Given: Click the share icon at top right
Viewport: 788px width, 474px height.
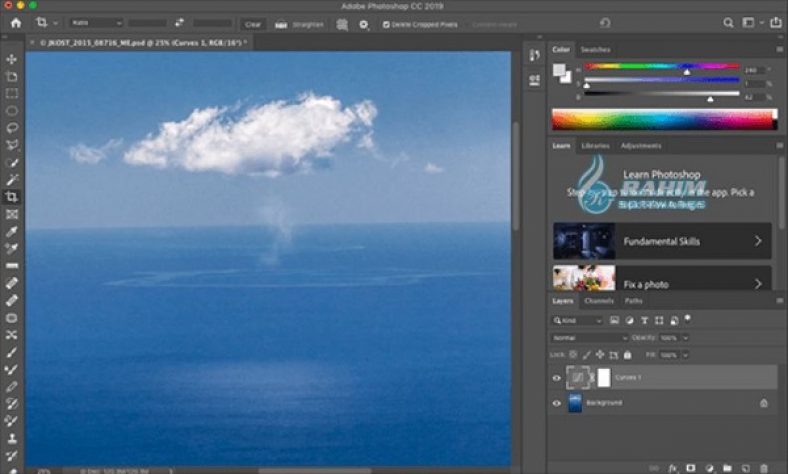Looking at the screenshot, I should tap(775, 23).
